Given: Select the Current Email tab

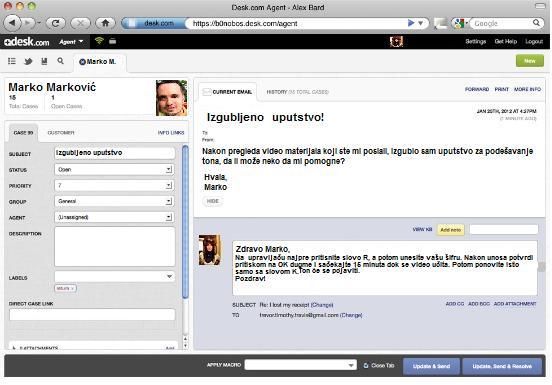Looking at the screenshot, I should click(x=227, y=92).
